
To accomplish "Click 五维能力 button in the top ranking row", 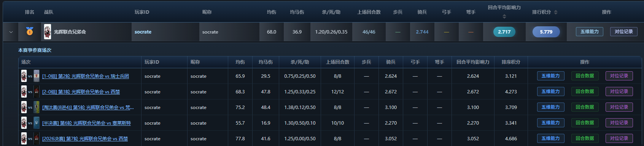I will click(x=589, y=32).
